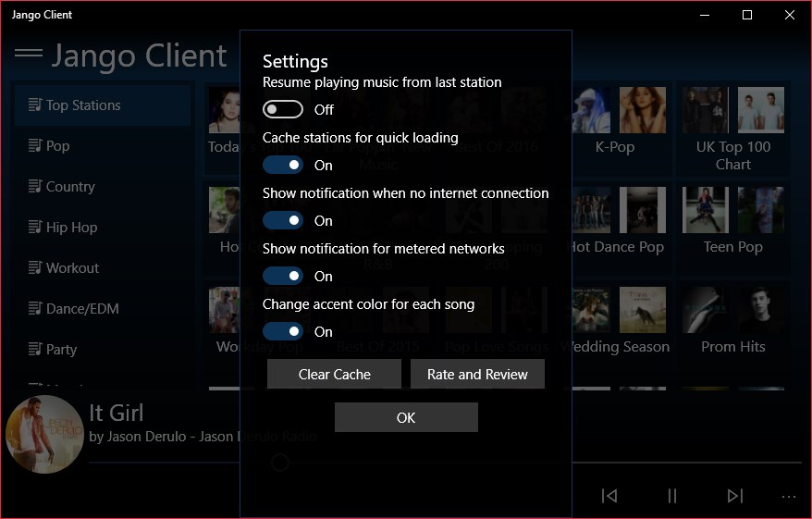812x519 pixels.
Task: Click the Jason Derulo Radio artist line
Action: point(203,436)
